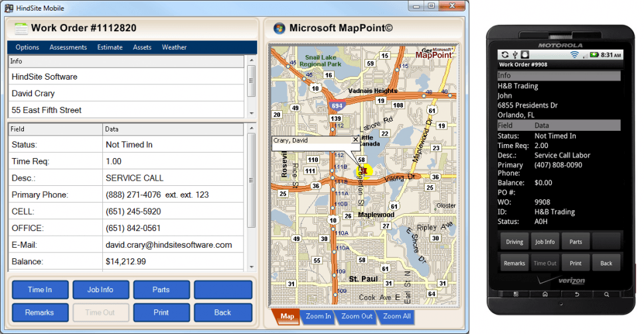Select the 55 East Fifth Street row
Image resolution: width=644 pixels, height=334 pixels.
point(127,110)
